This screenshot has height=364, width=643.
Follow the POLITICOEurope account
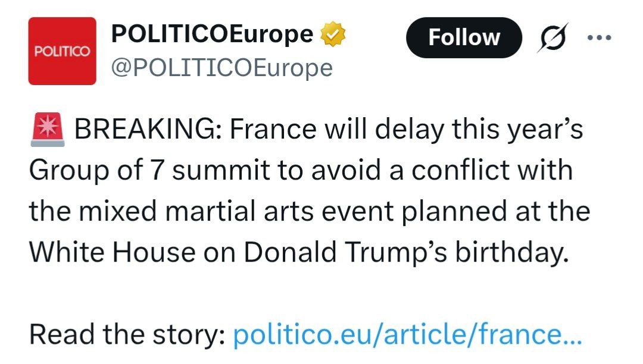point(464,37)
